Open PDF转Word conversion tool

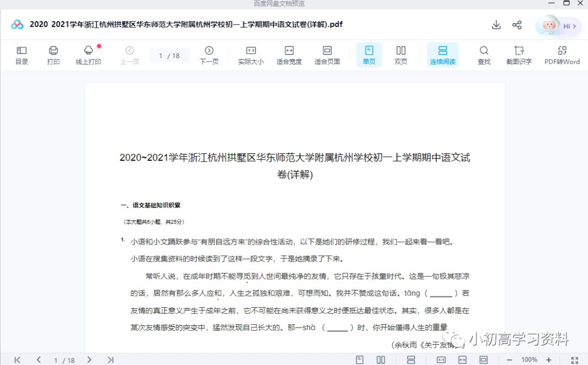tap(562, 55)
